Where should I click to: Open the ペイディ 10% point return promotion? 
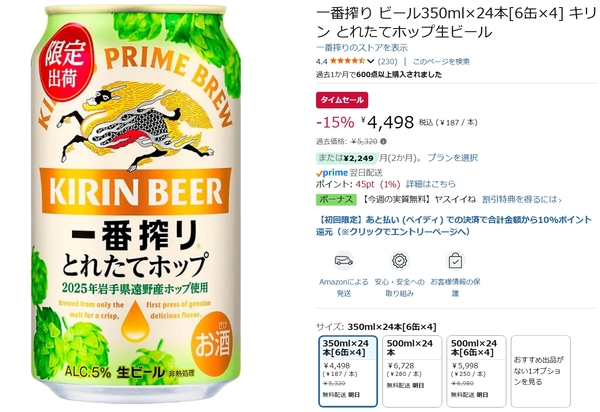pyautogui.click(x=454, y=226)
